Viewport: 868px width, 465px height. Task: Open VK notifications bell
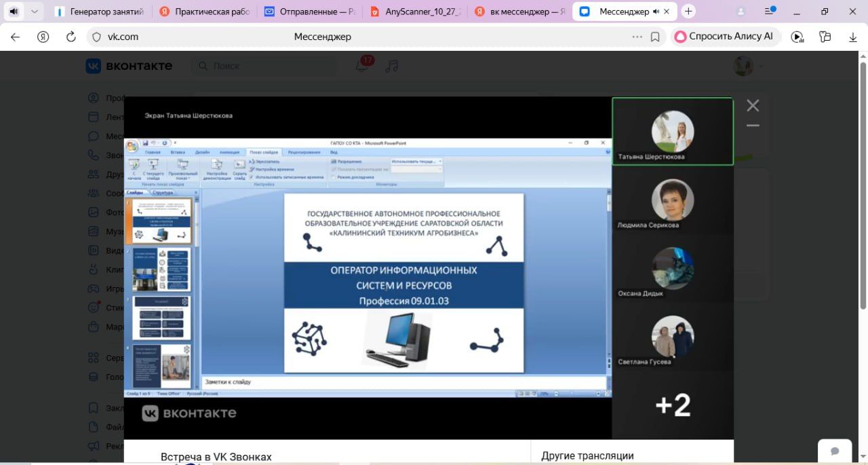pos(362,66)
